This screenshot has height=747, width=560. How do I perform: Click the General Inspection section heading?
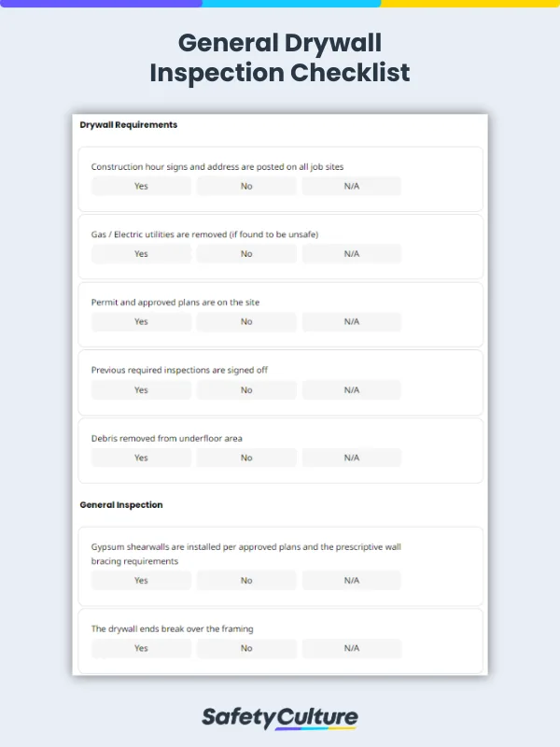tap(121, 505)
